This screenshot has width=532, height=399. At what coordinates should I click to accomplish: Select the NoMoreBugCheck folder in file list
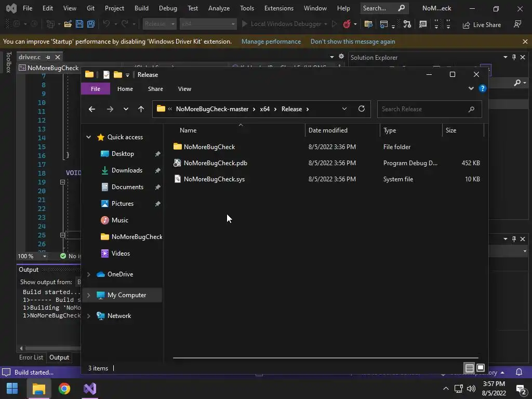click(x=209, y=147)
